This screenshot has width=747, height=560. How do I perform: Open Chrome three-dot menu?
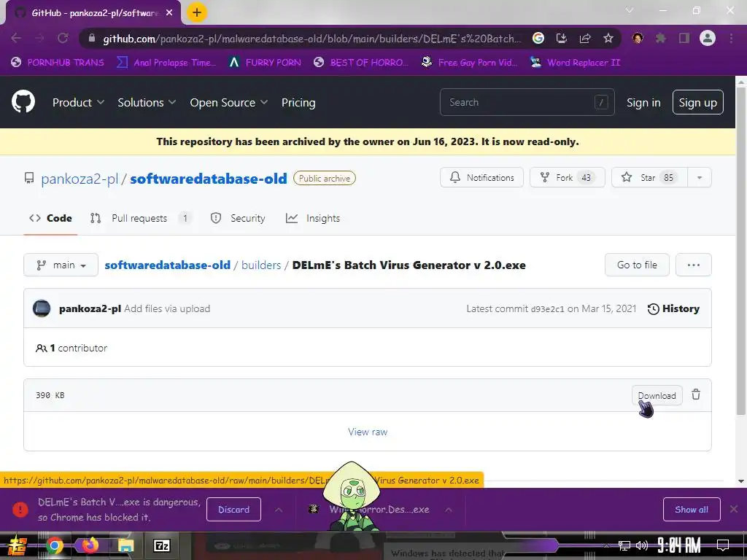(731, 38)
